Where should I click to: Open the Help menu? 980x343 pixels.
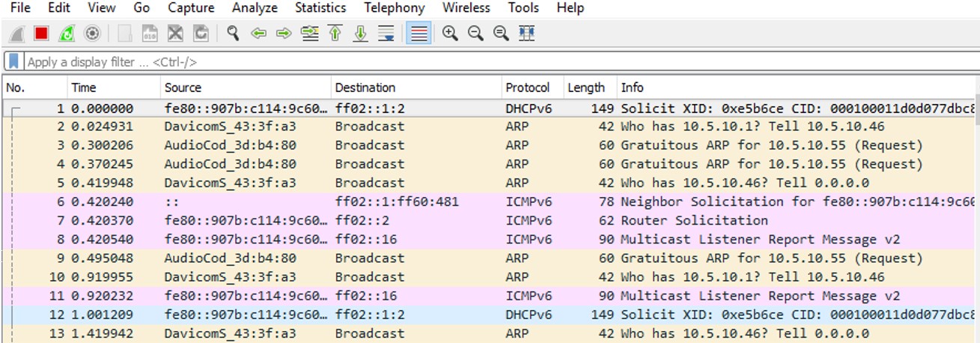click(x=570, y=8)
